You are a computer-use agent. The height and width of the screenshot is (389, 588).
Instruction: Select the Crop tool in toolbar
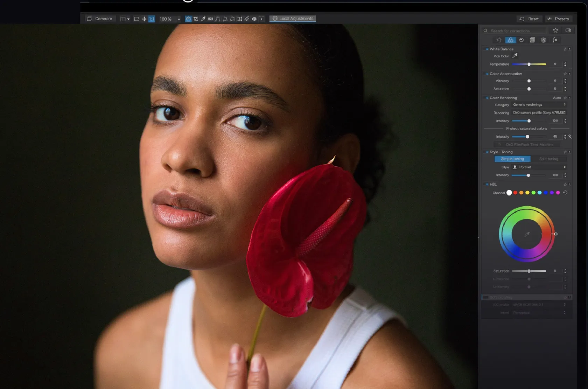(x=196, y=19)
